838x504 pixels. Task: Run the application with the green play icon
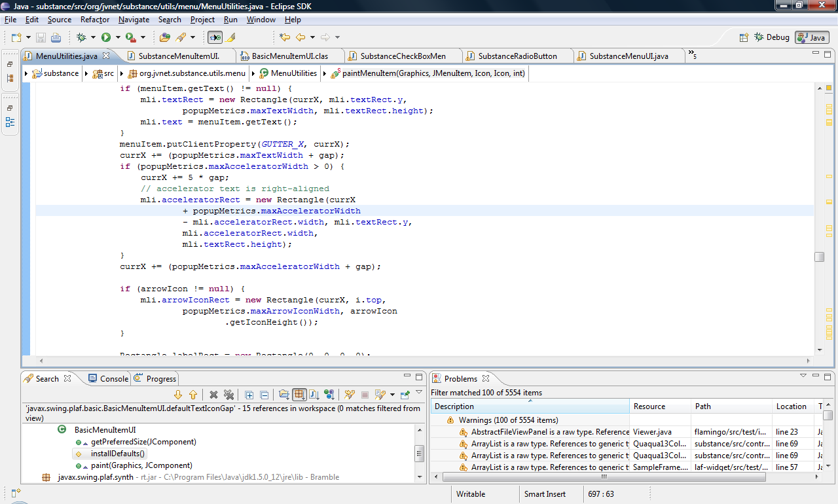(107, 37)
